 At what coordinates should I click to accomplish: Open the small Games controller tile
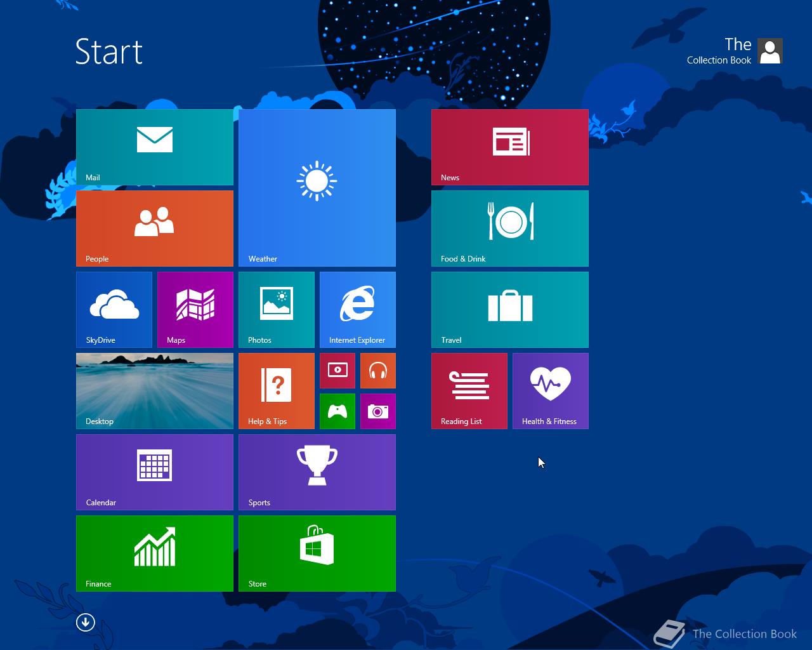tap(337, 411)
